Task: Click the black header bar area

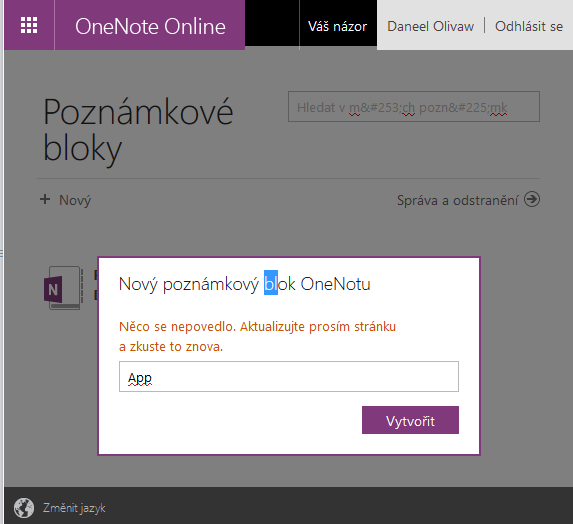Action: click(x=272, y=25)
